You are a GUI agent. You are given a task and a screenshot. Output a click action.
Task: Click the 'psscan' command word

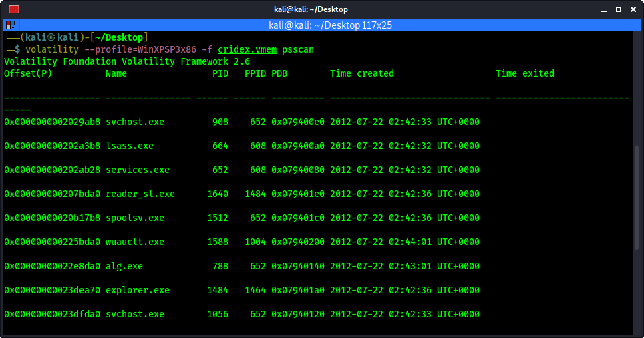pos(298,49)
